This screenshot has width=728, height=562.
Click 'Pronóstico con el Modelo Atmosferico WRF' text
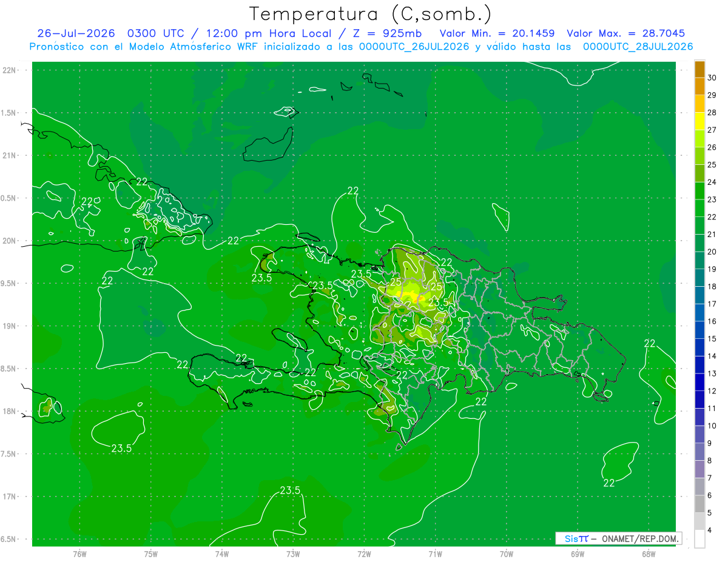(x=144, y=47)
